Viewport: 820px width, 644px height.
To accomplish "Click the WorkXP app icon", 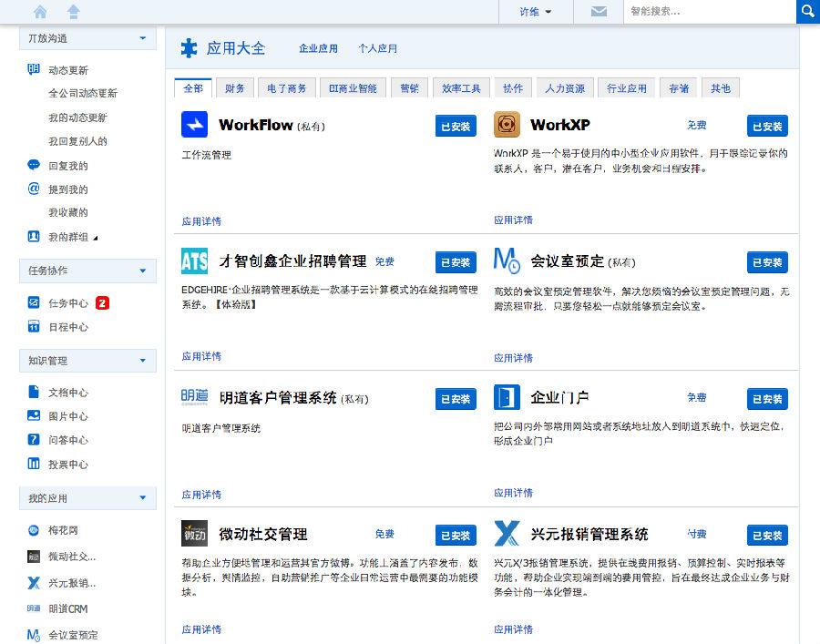I will click(x=507, y=125).
